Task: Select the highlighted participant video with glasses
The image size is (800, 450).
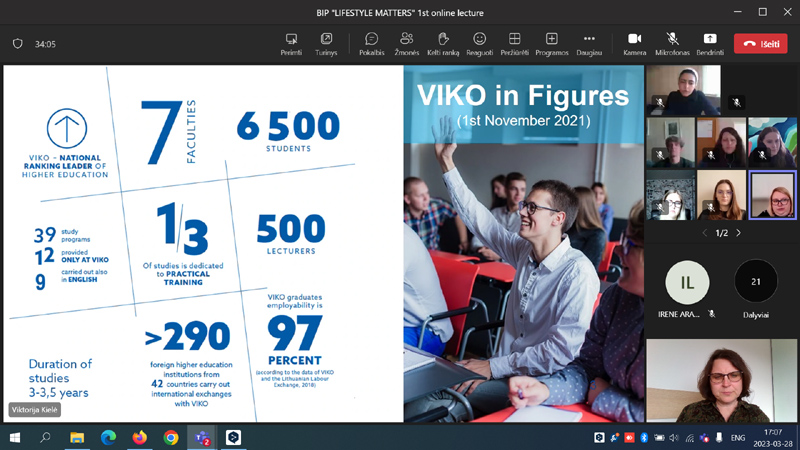Action: click(x=772, y=195)
